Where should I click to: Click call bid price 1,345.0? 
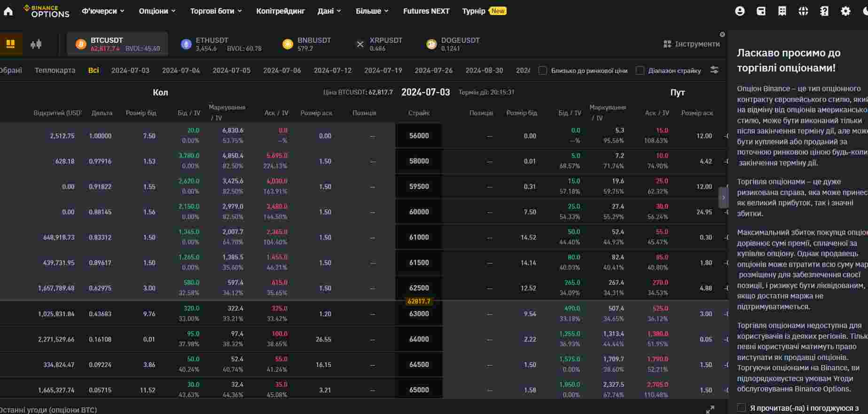(189, 232)
